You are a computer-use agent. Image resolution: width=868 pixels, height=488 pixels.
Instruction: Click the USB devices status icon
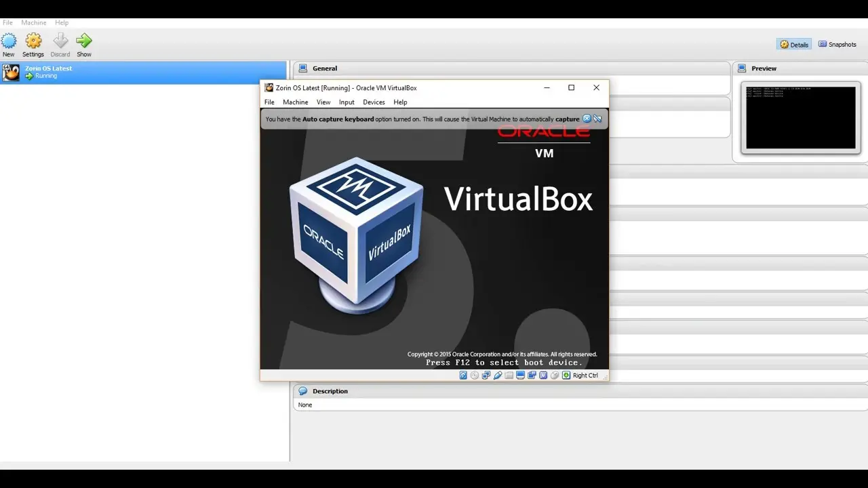pyautogui.click(x=498, y=375)
